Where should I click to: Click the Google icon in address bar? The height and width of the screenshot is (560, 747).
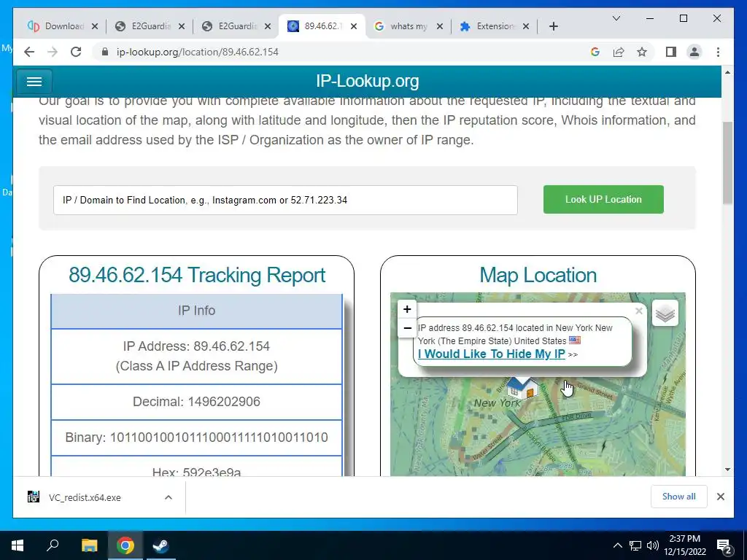(595, 52)
